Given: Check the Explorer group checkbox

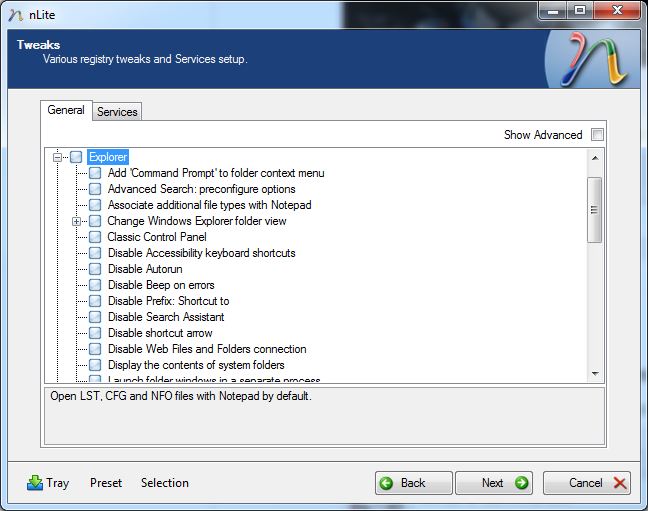Looking at the screenshot, I should pyautogui.click(x=76, y=157).
